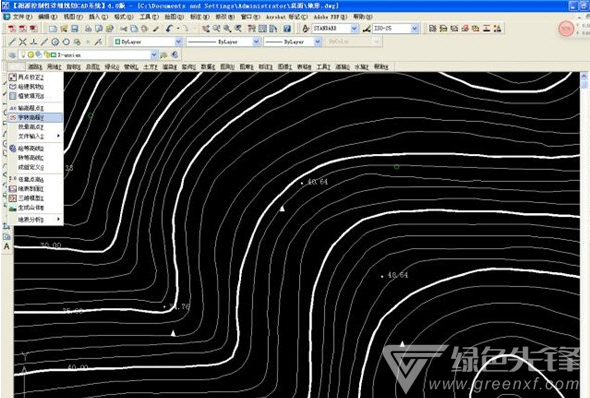Open the ByLayer color control dropdown
Image resolution: width=590 pixels, height=398 pixels.
tap(178, 42)
